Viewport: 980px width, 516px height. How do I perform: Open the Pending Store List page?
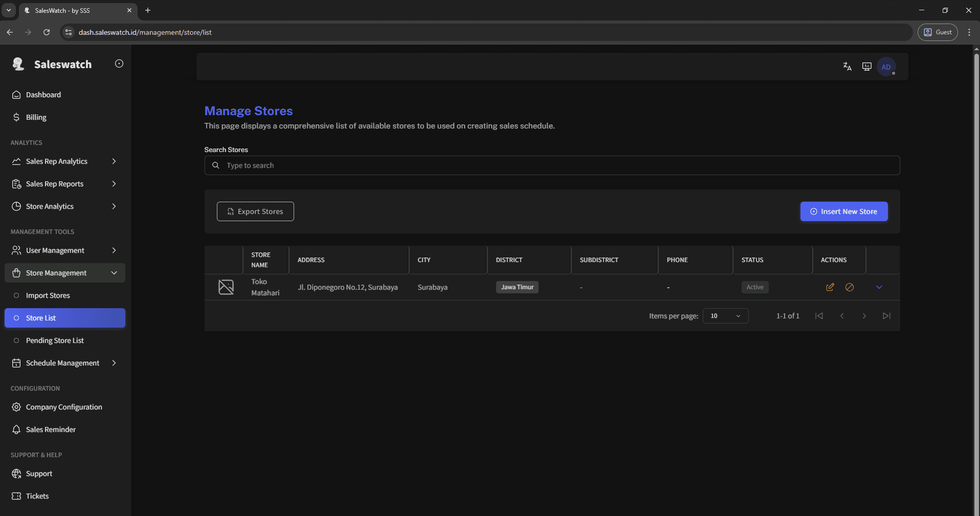55,340
